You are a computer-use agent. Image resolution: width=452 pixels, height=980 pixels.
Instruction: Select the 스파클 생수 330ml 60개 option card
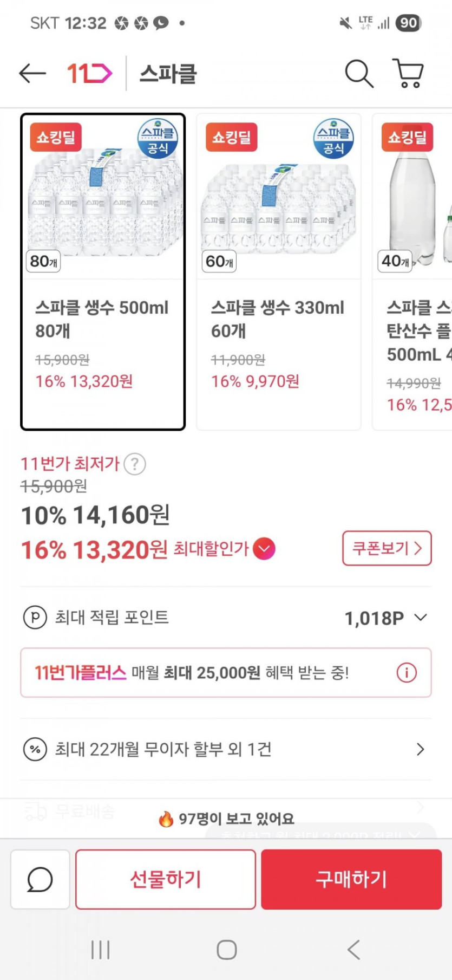pos(278,272)
